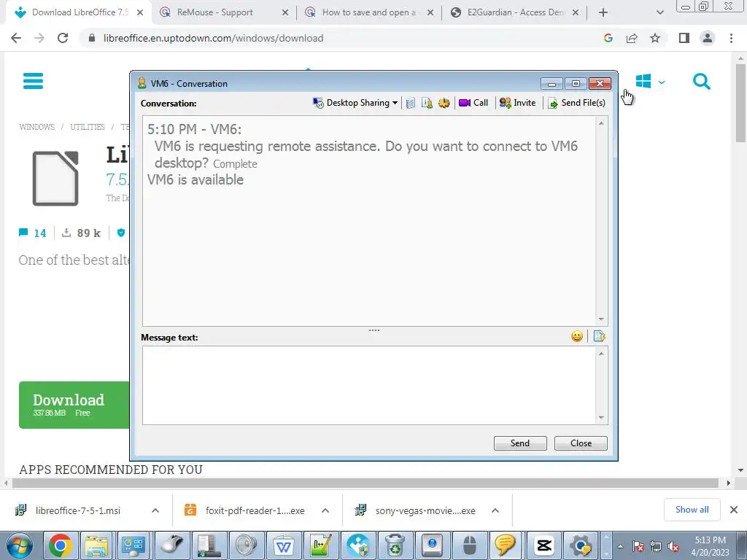747x560 pixels.
Task: Click WINDOWS breadcrumb link
Action: tap(37, 127)
